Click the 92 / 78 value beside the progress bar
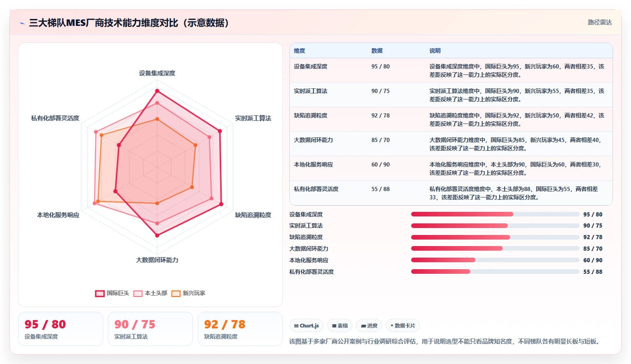Viewport: 631px width, 364px height. [593, 237]
